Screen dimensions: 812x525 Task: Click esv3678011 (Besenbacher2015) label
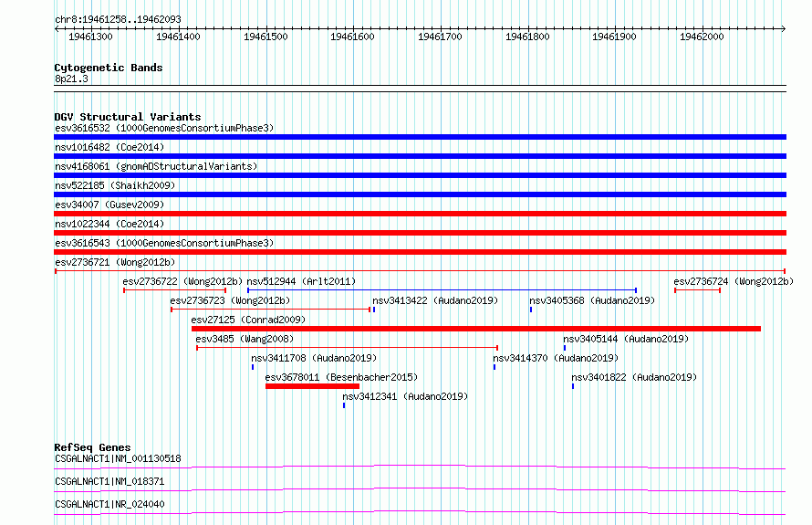coord(341,377)
